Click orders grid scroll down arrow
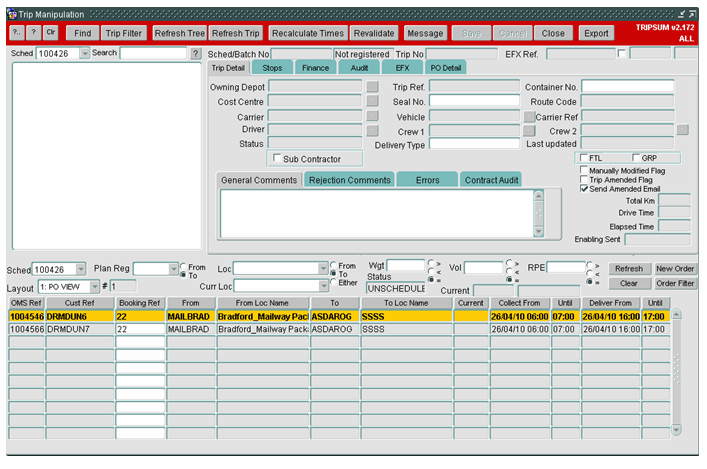 (676, 429)
